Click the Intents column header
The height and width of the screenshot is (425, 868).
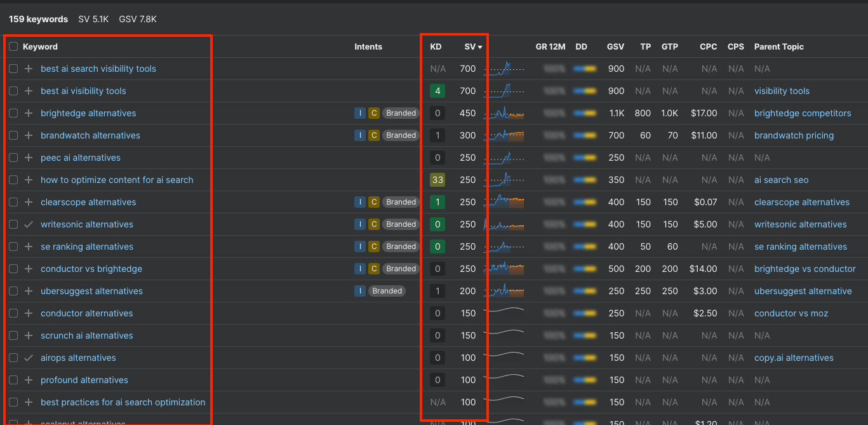coord(368,46)
